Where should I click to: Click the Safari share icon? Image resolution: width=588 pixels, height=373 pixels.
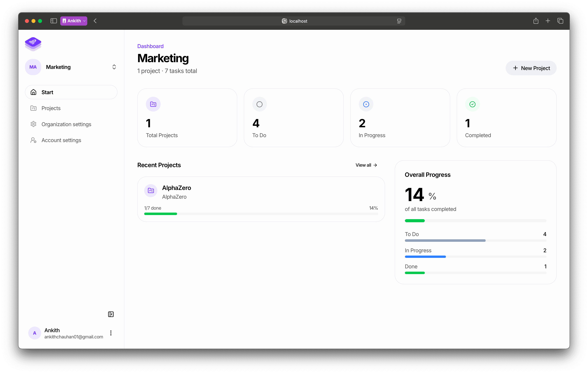[536, 21]
